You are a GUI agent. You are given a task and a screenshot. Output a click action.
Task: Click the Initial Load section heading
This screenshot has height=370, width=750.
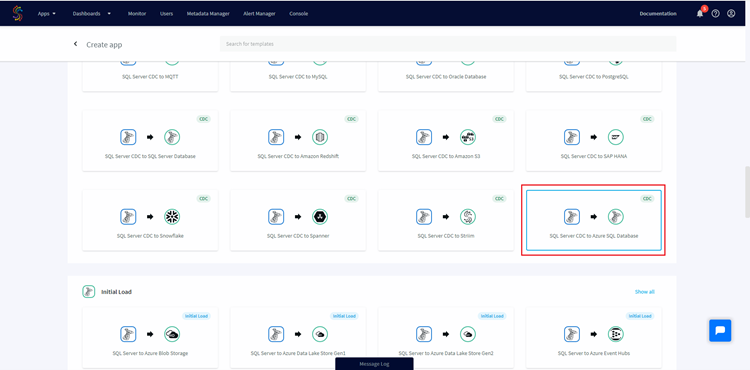pos(116,292)
